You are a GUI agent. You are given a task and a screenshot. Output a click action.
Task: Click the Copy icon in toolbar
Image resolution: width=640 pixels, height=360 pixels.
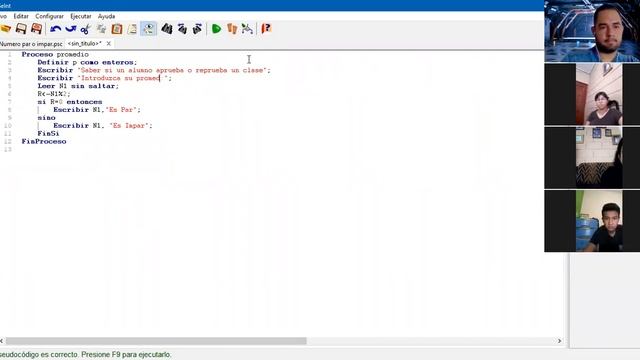[101, 29]
